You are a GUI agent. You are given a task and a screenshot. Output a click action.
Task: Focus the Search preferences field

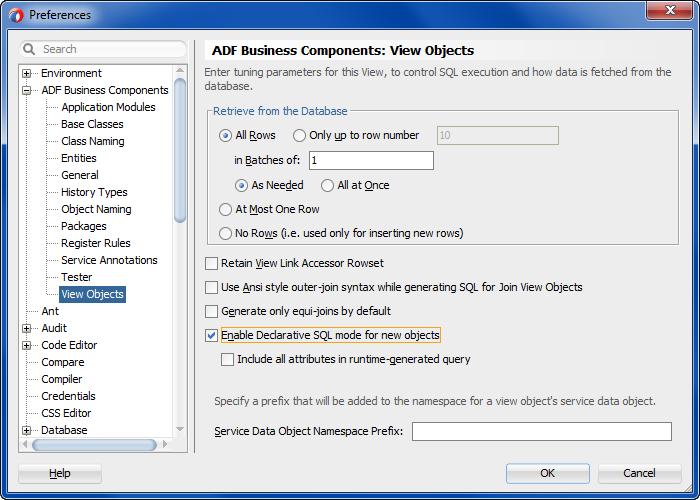tap(103, 49)
